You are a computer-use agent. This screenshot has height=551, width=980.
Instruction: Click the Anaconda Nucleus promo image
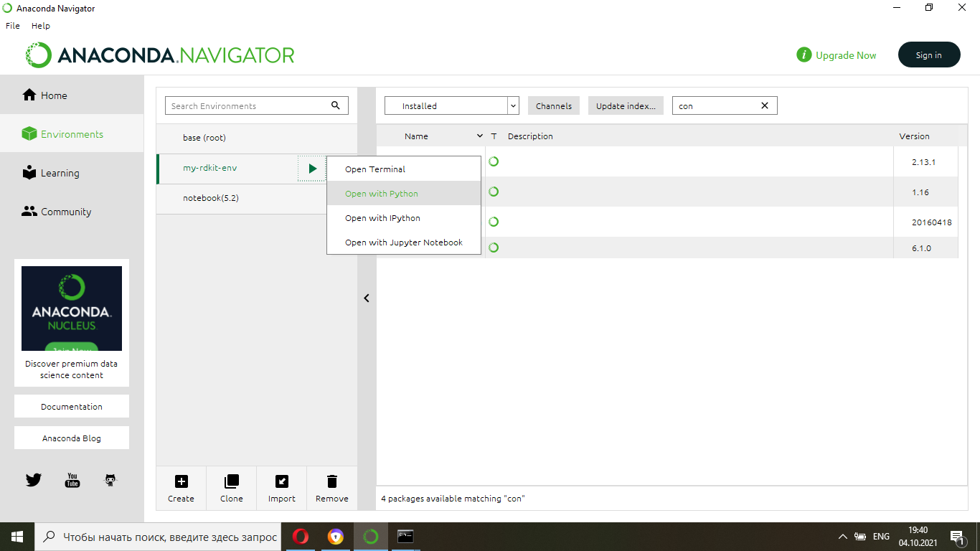coord(72,309)
